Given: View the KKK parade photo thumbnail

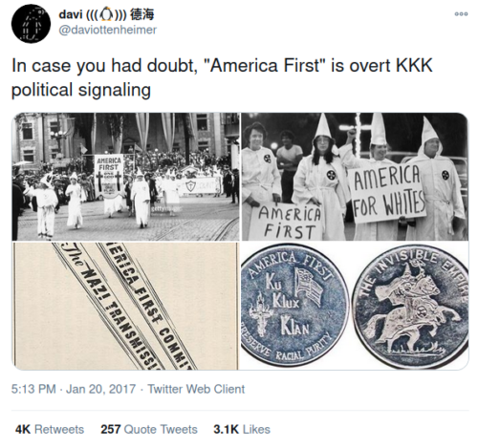Looking at the screenshot, I should [x=125, y=177].
